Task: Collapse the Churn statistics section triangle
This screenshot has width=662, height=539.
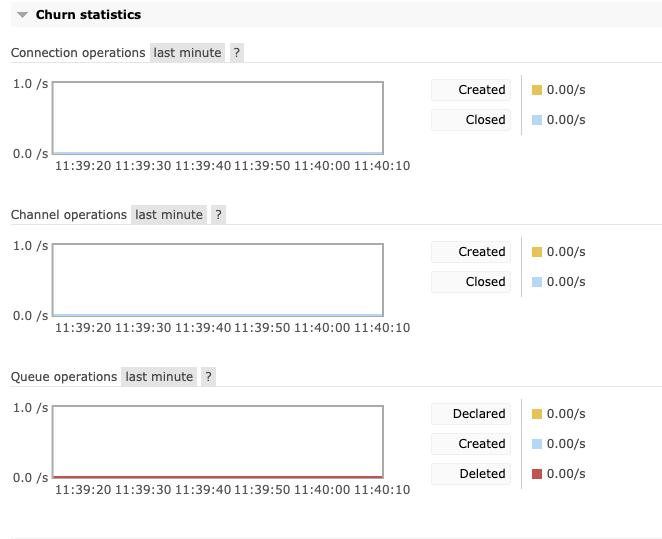Action: 22,15
